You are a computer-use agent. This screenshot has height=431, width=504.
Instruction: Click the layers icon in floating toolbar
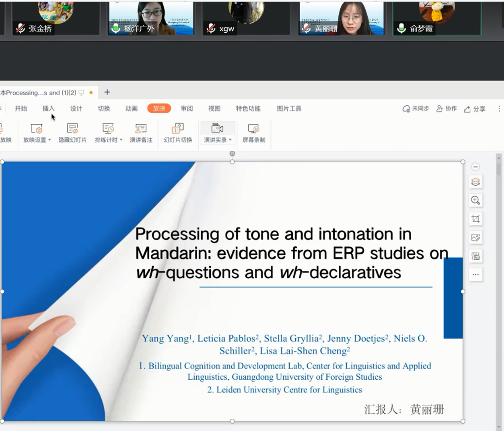[475, 182]
